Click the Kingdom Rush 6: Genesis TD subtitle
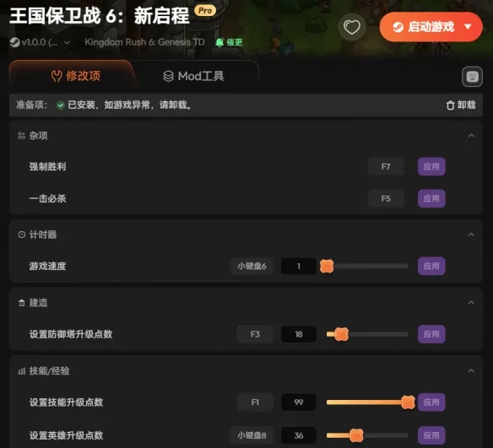493x448 pixels. pyautogui.click(x=144, y=42)
